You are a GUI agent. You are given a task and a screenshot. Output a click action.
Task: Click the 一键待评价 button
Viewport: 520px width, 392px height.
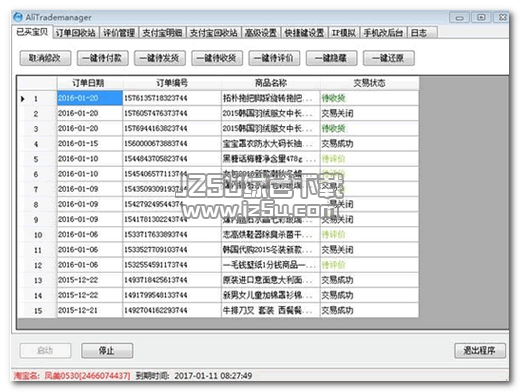[x=274, y=58]
